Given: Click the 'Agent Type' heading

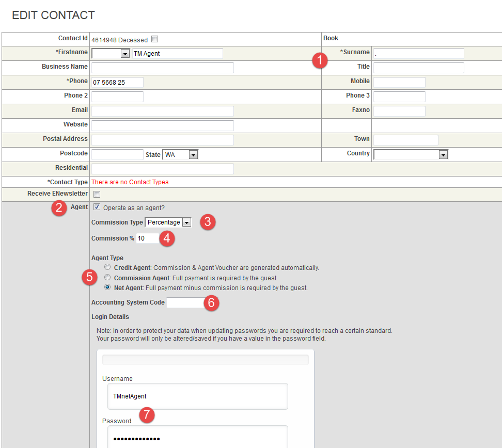Looking at the screenshot, I should coord(107,258).
